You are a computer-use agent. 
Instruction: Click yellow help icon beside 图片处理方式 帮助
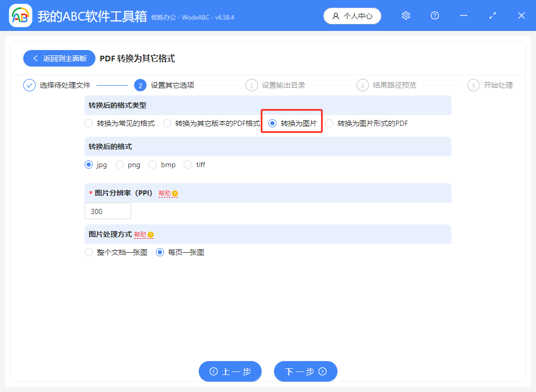(150, 234)
